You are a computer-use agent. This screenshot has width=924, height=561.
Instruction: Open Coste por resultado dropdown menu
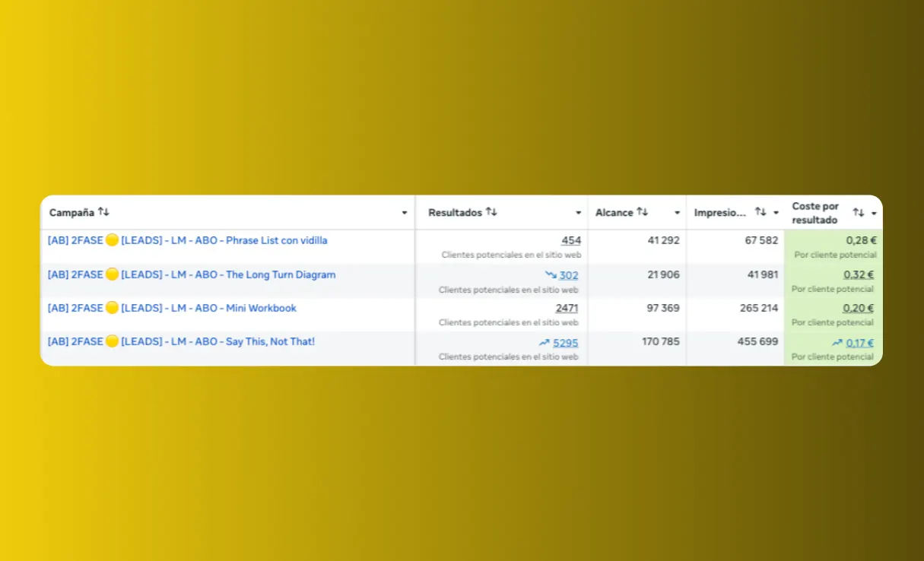point(874,214)
